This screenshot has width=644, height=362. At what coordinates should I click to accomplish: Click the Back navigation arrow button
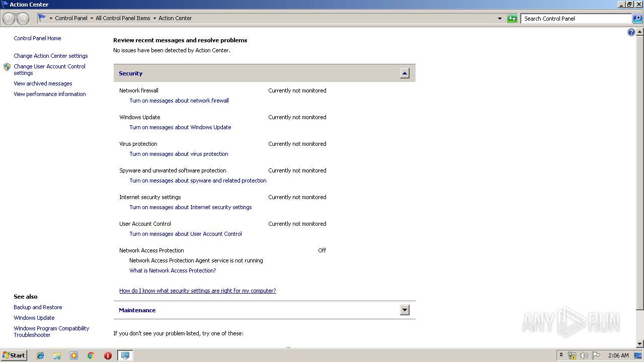click(x=9, y=19)
